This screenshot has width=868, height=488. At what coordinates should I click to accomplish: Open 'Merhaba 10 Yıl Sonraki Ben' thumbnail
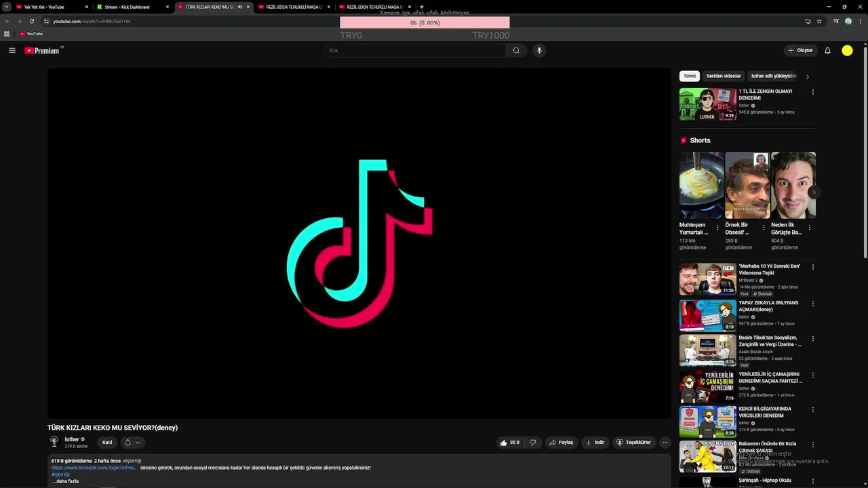click(x=707, y=279)
